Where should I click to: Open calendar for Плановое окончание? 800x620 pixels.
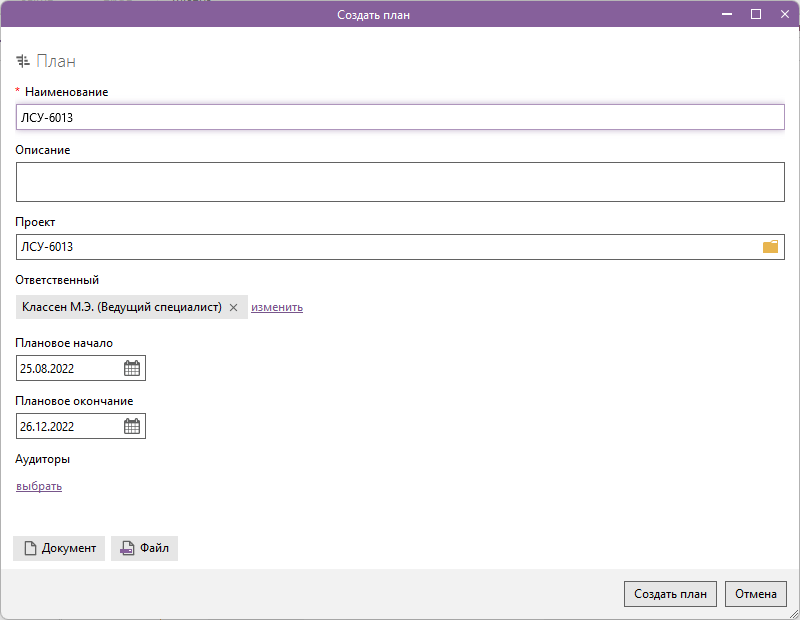132,427
